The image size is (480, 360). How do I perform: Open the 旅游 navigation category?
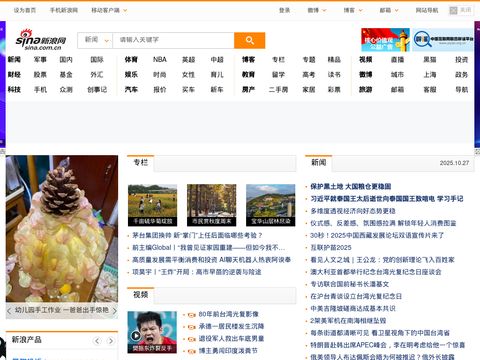coord(366,90)
